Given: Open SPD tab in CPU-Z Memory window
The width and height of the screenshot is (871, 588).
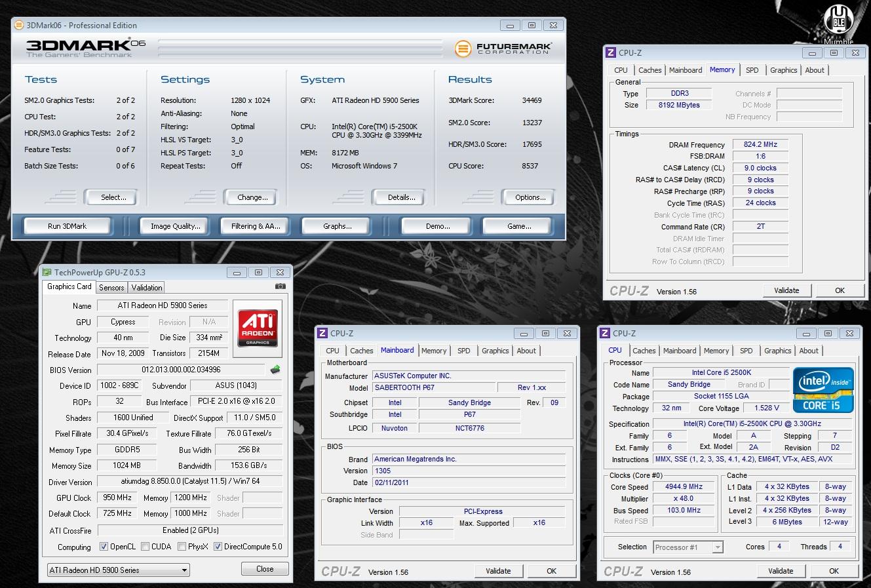Looking at the screenshot, I should coord(752,70).
